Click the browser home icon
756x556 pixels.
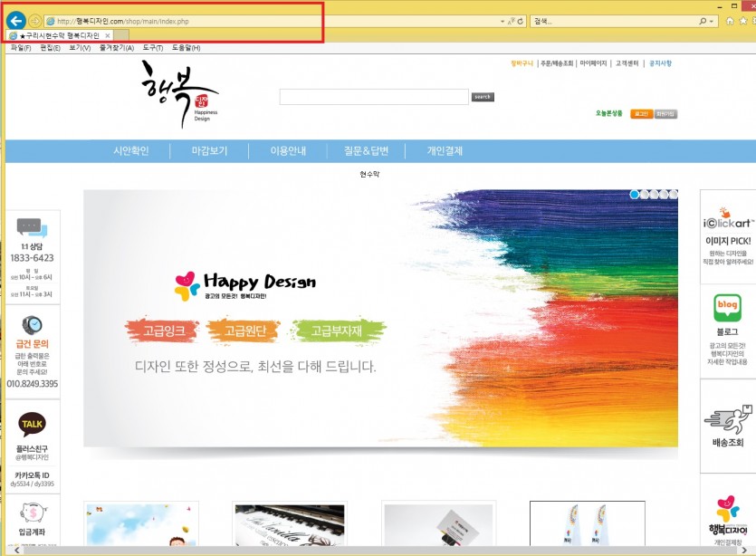pyautogui.click(x=730, y=21)
